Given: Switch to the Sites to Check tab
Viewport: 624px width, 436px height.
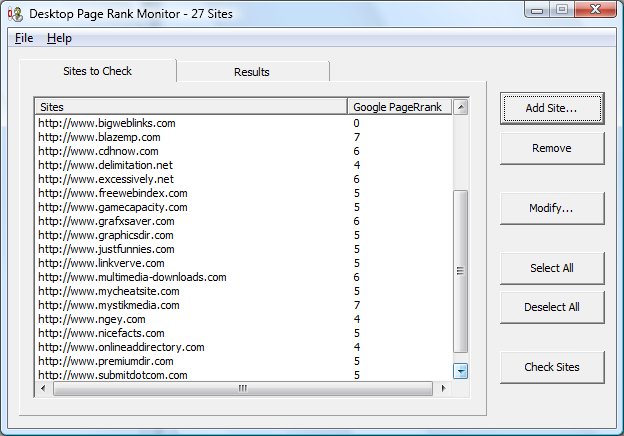Looking at the screenshot, I should 98,71.
